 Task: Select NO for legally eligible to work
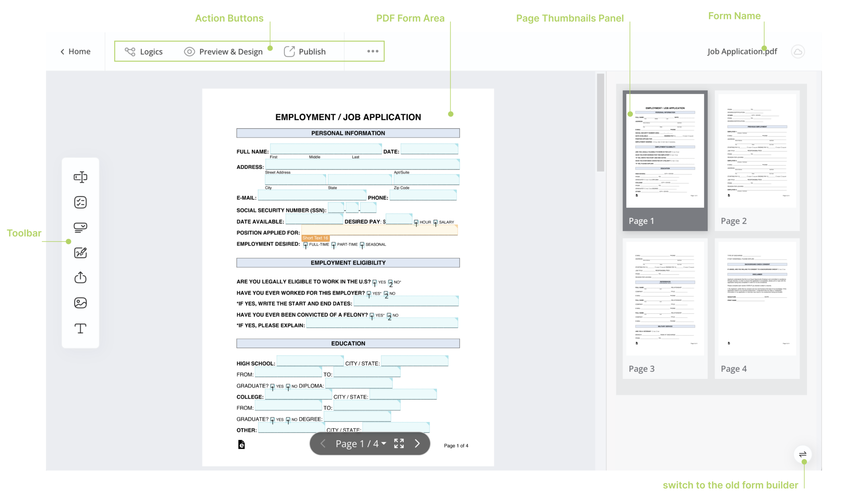[390, 283]
